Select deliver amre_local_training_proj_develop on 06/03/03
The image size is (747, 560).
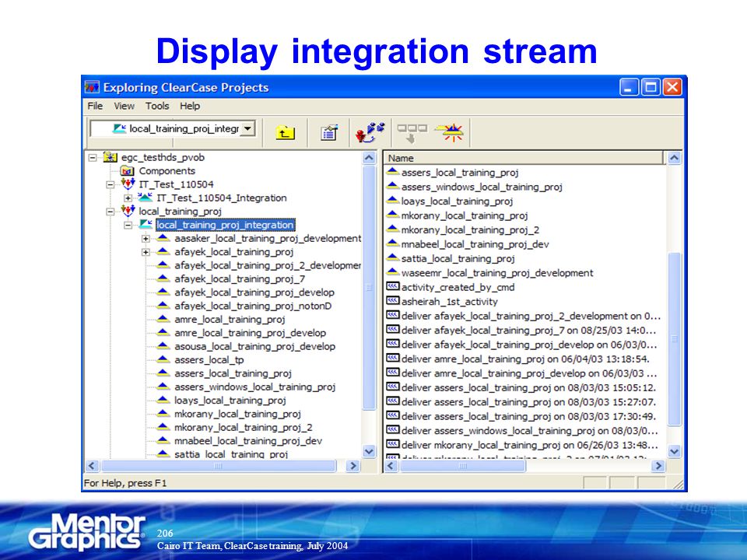[529, 373]
